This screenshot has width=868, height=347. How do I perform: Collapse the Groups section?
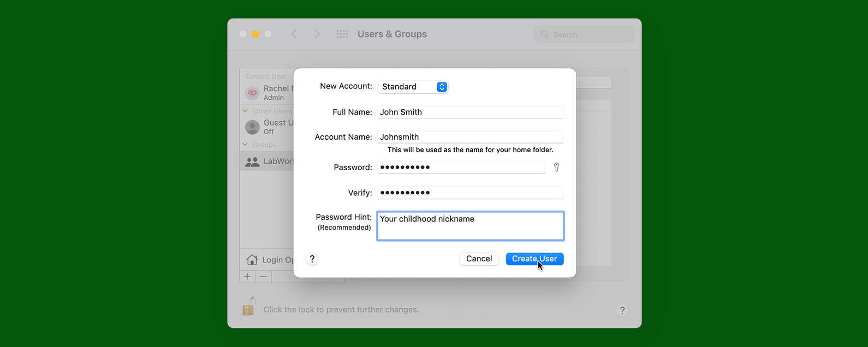pos(245,145)
